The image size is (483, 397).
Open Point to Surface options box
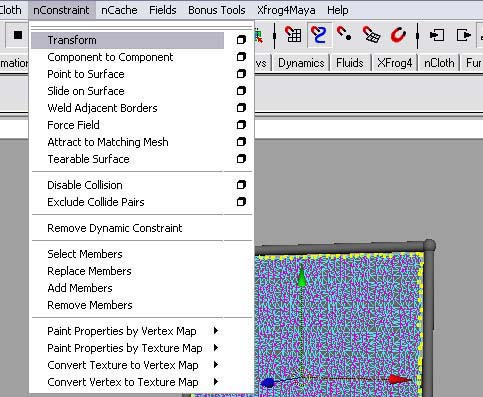click(x=241, y=74)
